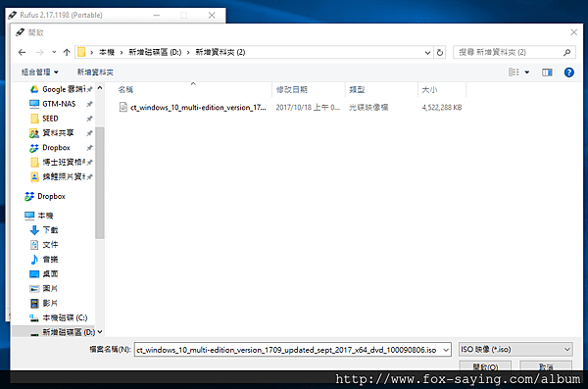Image resolution: width=588 pixels, height=389 pixels.
Task: Toggle the preview pane icon
Action: [547, 73]
